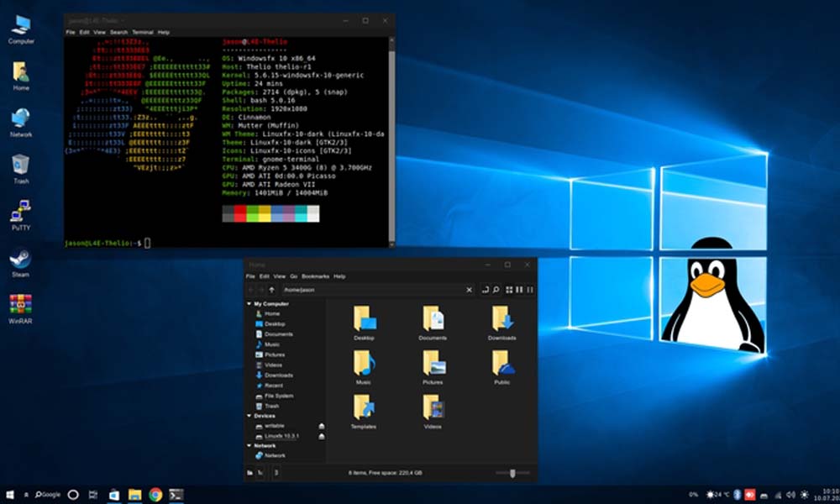Open Google Chrome from the taskbar
This screenshot has width=840, height=504.
(x=155, y=495)
